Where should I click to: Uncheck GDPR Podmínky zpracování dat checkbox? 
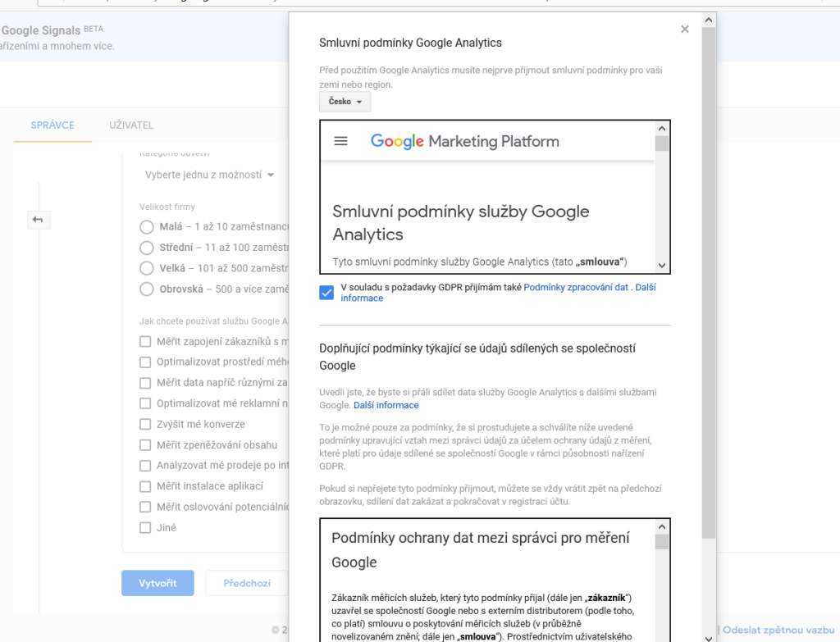(x=326, y=293)
